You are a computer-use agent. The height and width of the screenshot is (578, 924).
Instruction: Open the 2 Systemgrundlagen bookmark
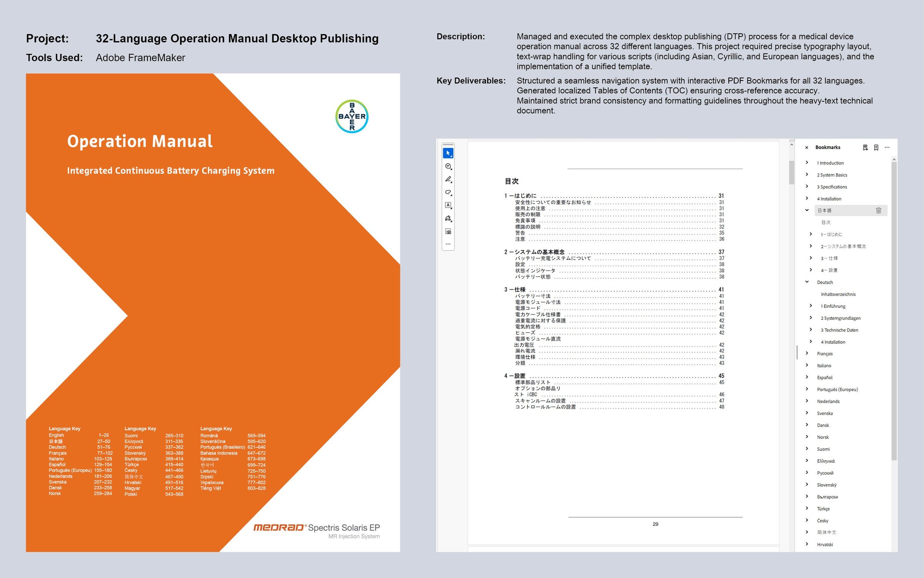(840, 318)
